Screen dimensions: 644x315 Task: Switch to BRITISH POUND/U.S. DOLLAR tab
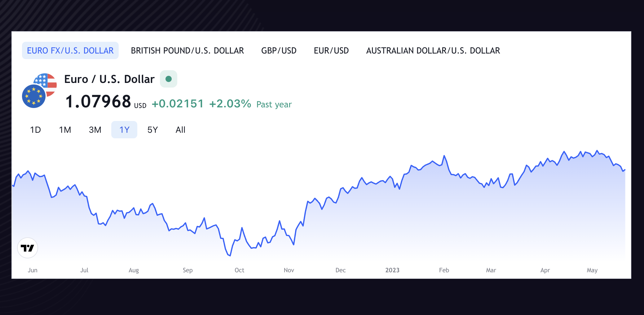(x=187, y=50)
